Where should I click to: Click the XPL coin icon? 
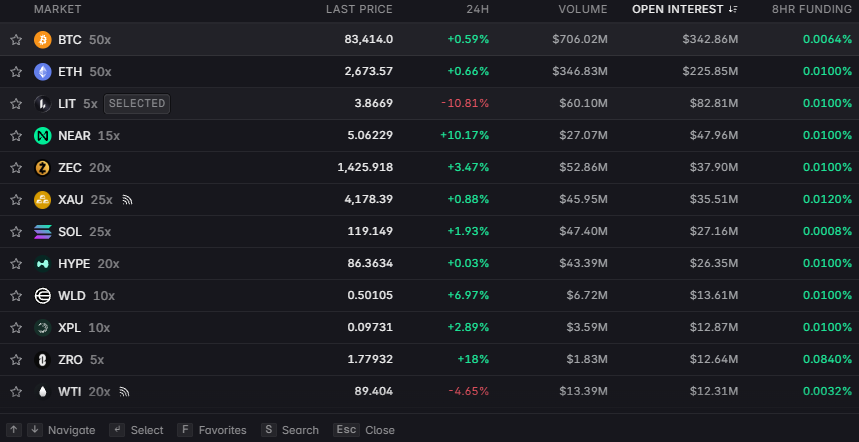(43, 328)
